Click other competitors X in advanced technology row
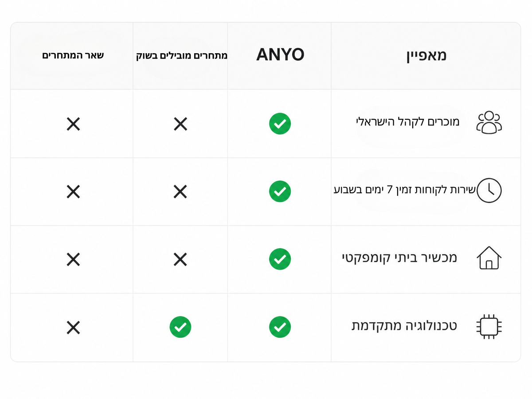The height and width of the screenshot is (399, 532). [73, 328]
